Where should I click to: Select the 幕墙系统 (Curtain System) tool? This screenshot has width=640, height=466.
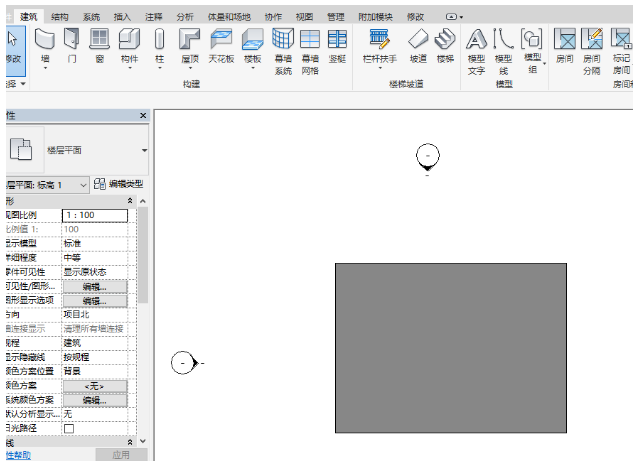[283, 51]
